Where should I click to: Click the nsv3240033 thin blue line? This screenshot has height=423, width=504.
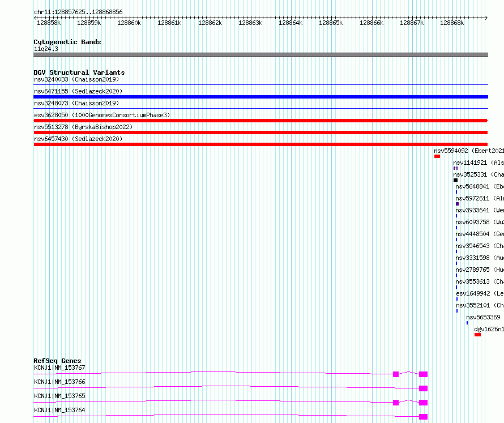pyautogui.click(x=260, y=85)
